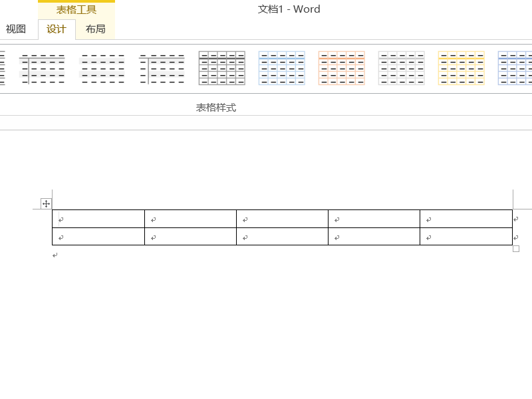This screenshot has width=532, height=399.
Task: Apply the yellow grid table style
Action: tap(461, 68)
